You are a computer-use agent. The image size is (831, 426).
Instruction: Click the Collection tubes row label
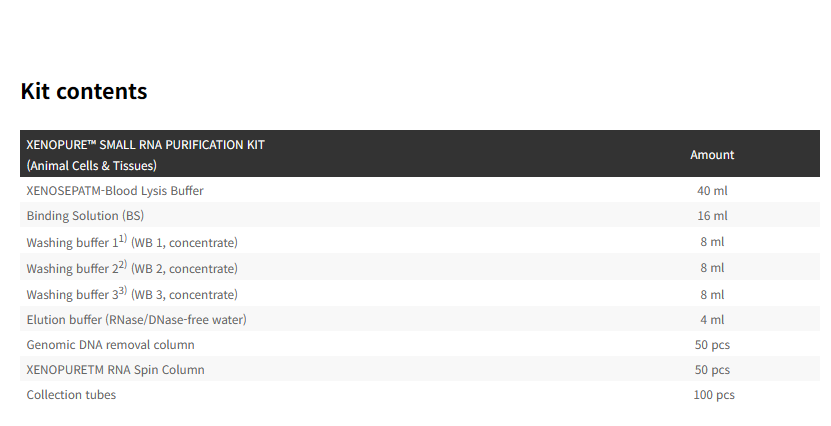pos(71,395)
